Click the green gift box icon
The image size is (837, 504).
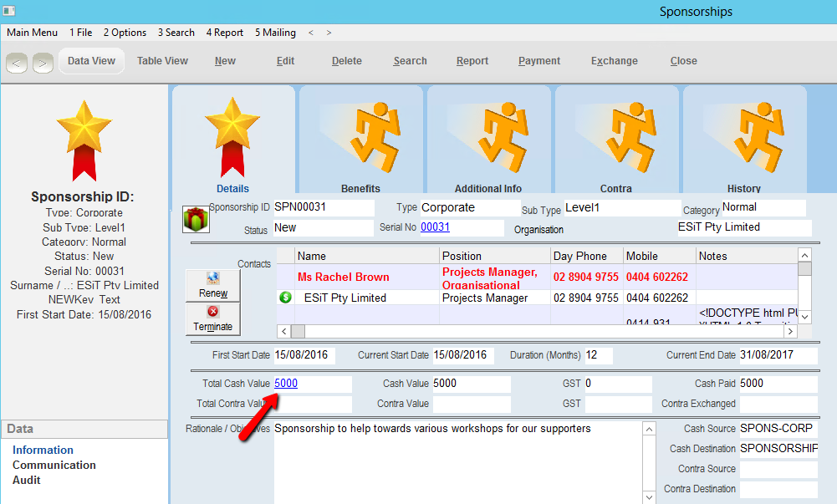tap(196, 220)
